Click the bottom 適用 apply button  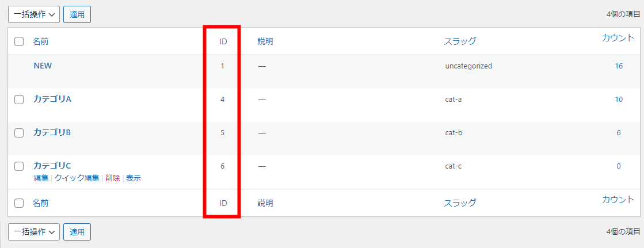77,232
